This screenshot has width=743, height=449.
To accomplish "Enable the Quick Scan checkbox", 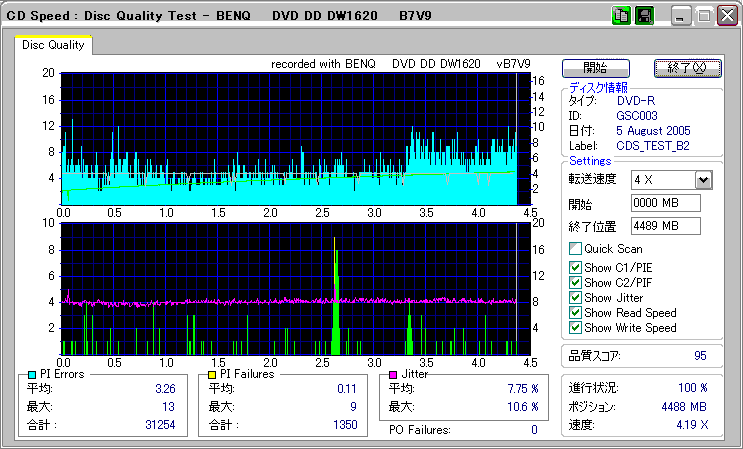I will [x=575, y=249].
